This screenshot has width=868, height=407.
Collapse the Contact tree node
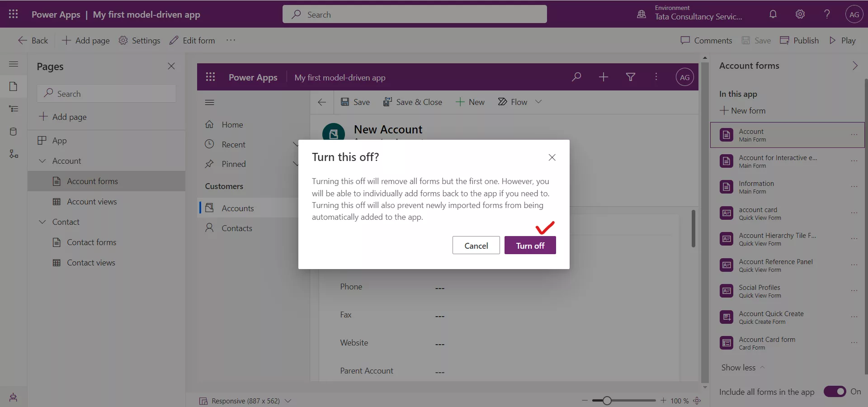[x=42, y=222]
